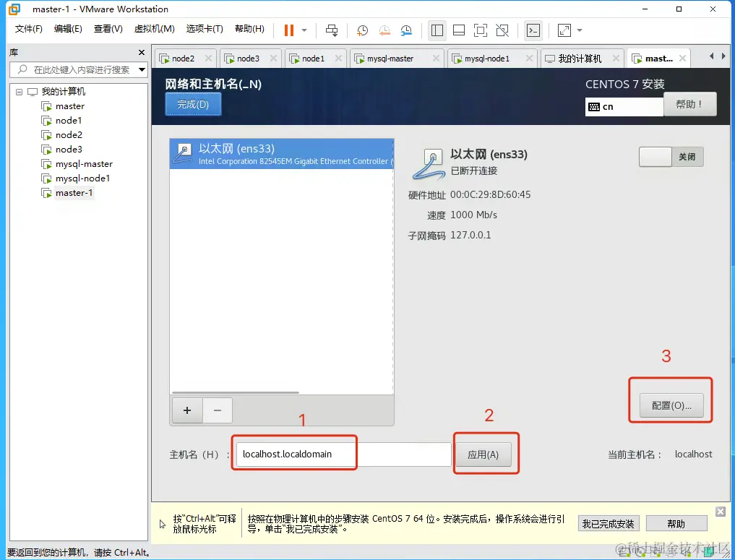Open the 选项卡(T) menu
Image resolution: width=735 pixels, height=560 pixels.
(205, 29)
